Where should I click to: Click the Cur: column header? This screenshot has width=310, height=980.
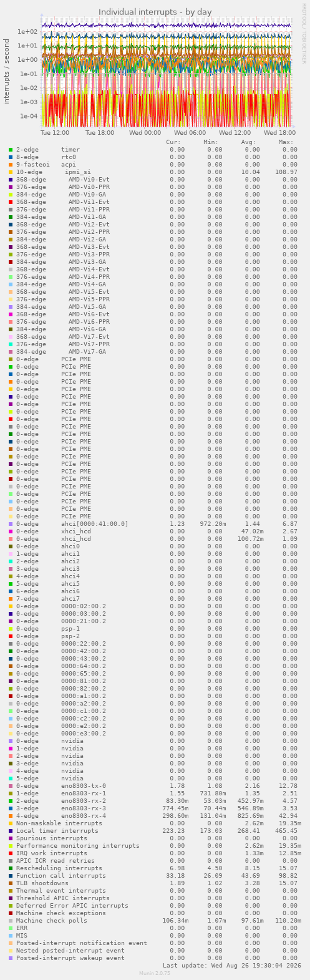173,142
